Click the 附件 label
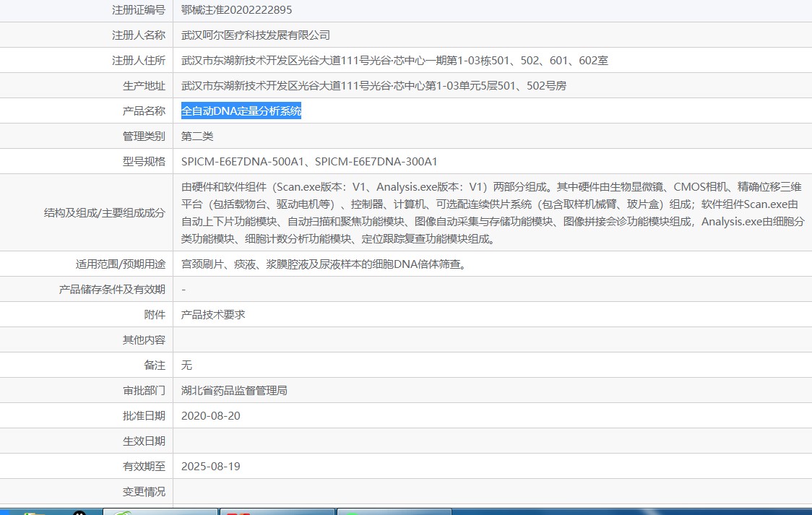The width and height of the screenshot is (812, 515). pos(155,315)
